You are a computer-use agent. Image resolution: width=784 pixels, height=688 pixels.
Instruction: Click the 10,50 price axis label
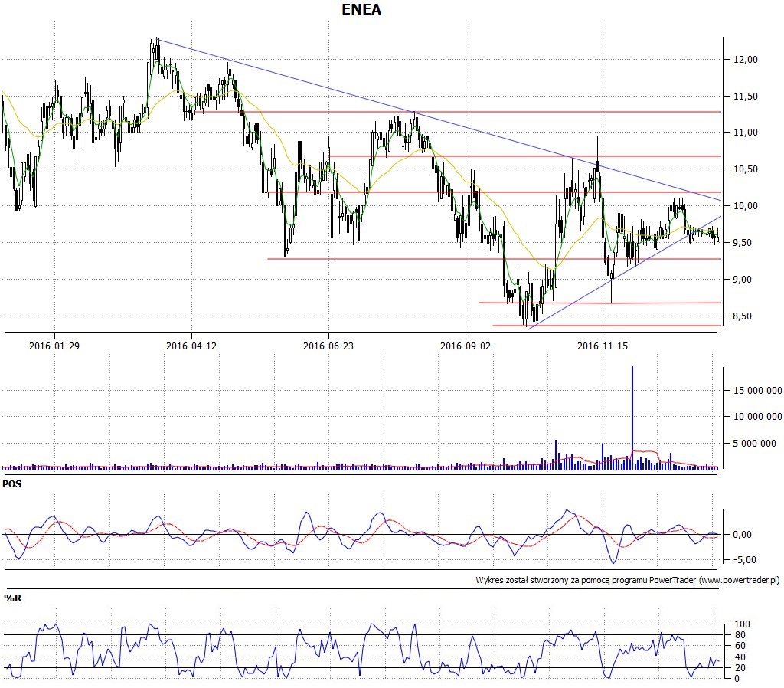coord(746,169)
